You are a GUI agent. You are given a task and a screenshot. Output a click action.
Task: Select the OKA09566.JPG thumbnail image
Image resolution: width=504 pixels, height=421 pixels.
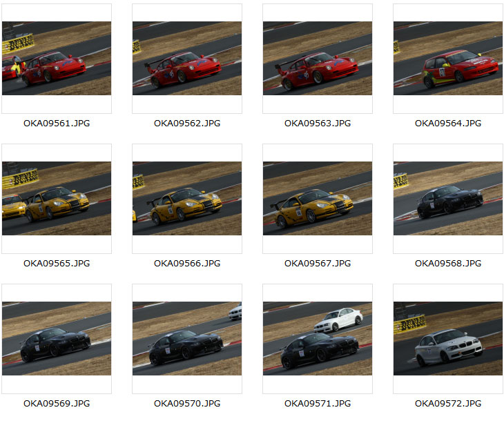point(187,198)
